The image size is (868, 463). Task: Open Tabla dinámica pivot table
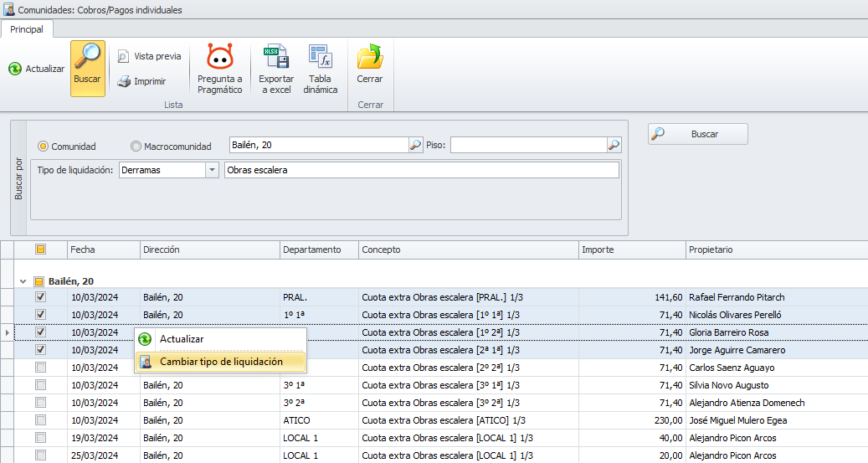click(320, 69)
